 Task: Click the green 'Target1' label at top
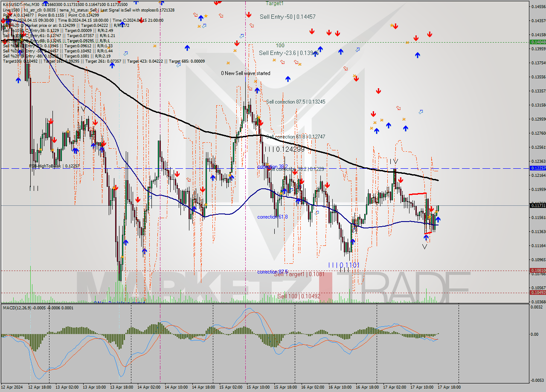click(x=274, y=3)
